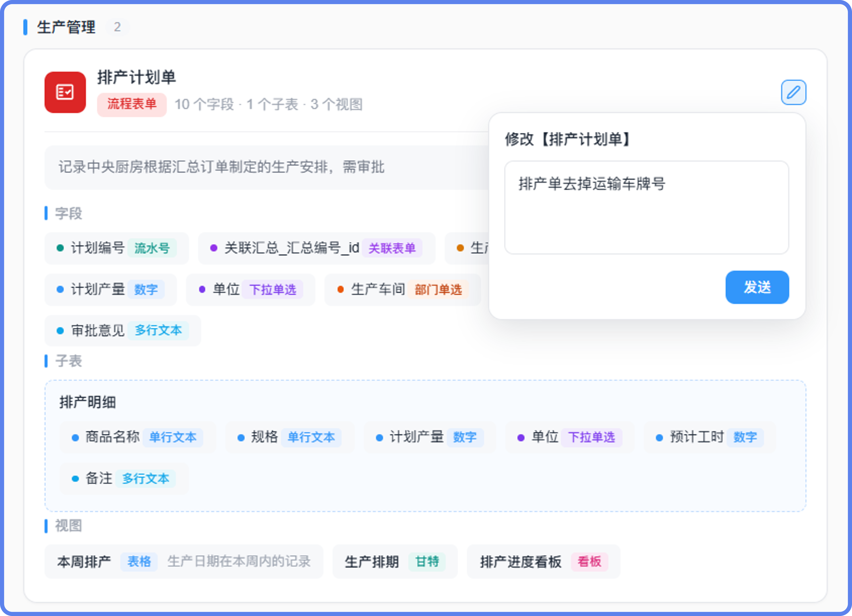Select the 计划编号 流水号 field chip

click(x=116, y=248)
